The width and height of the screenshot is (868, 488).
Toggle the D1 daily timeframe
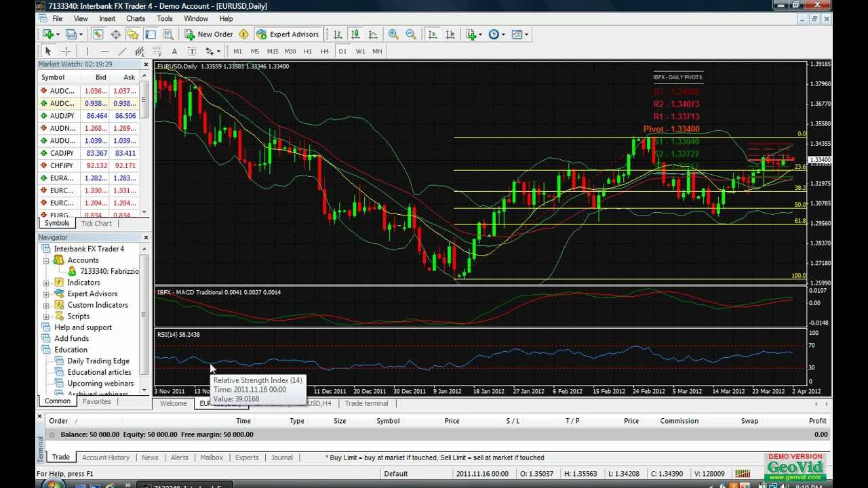point(342,51)
